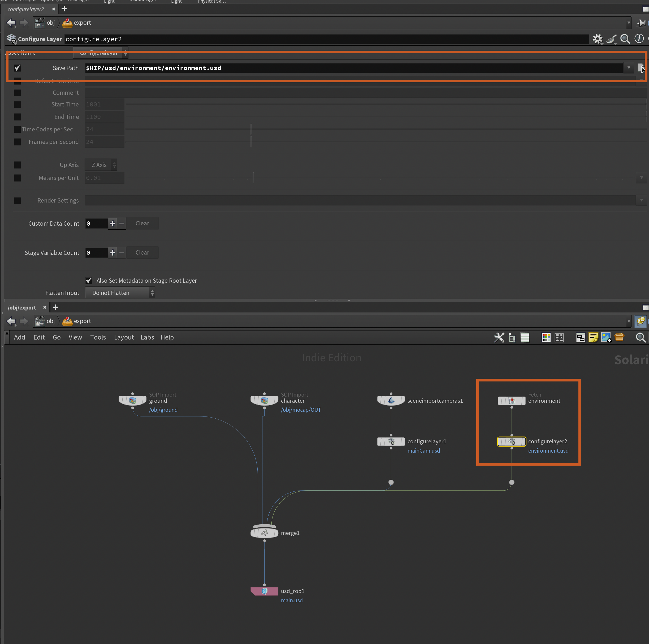The height and width of the screenshot is (644, 649).
Task: Show the color palette grid icon
Action: pos(546,337)
